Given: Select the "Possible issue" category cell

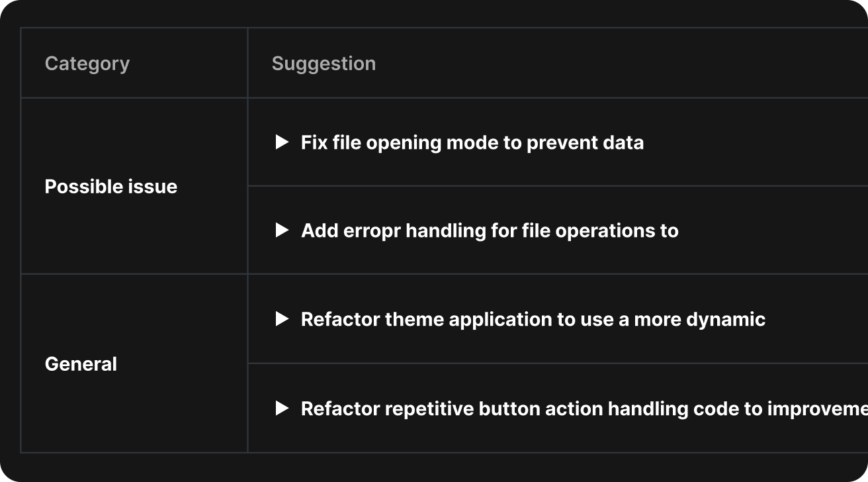Looking at the screenshot, I should pos(111,187).
